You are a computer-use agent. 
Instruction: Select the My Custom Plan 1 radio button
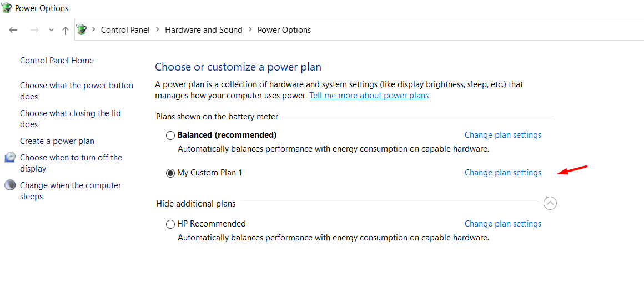coord(170,173)
